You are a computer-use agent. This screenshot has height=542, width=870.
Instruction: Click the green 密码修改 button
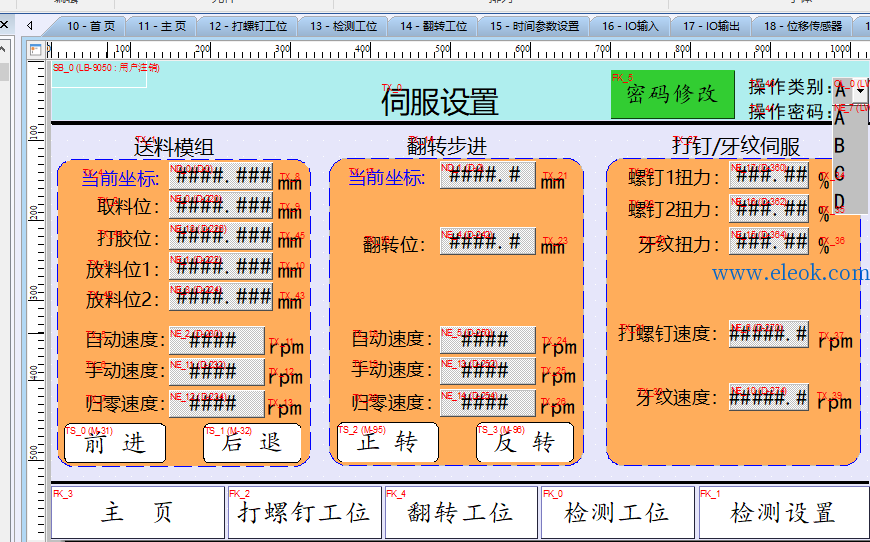(672, 94)
